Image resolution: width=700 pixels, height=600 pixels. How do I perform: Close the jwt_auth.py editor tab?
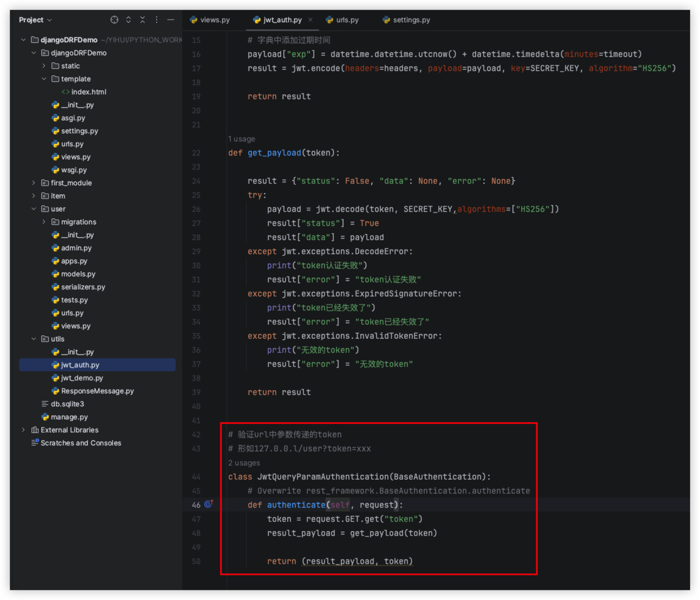(310, 20)
